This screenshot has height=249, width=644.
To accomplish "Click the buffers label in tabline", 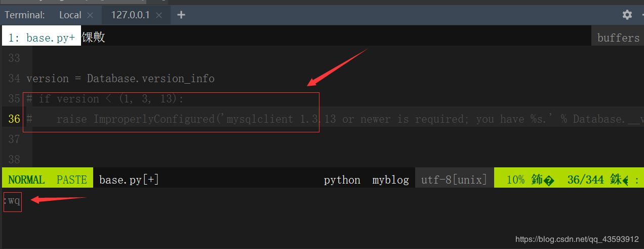I will tap(618, 38).
